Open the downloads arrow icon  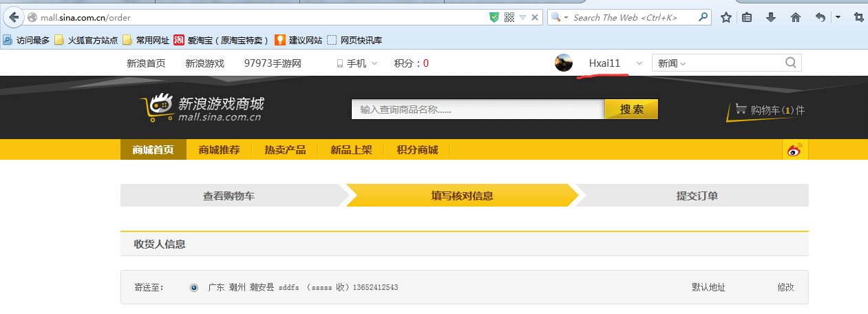[x=771, y=17]
